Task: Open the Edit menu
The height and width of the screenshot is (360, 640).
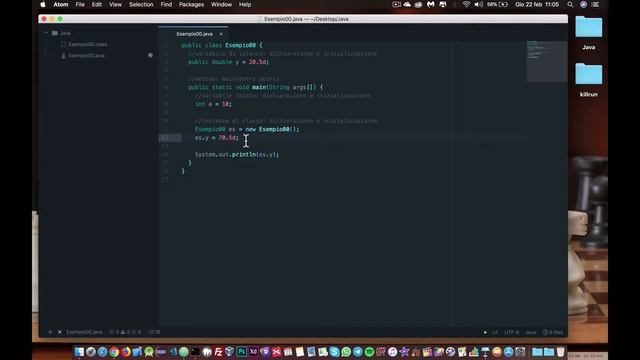Action: (97, 4)
